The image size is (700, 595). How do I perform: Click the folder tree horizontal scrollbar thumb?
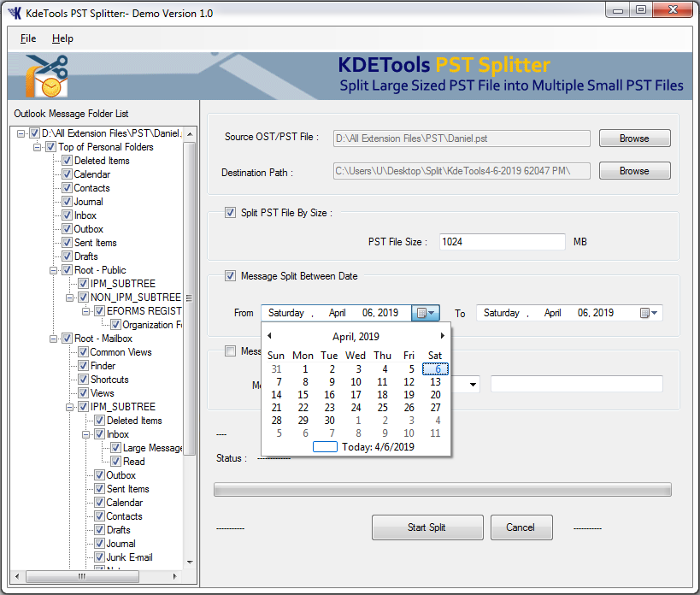tap(82, 576)
